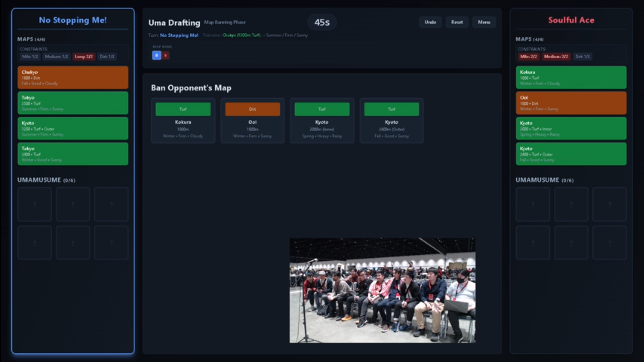Ban the Kokura 1800m turf map card
This screenshot has height=362, width=644.
pos(183,121)
